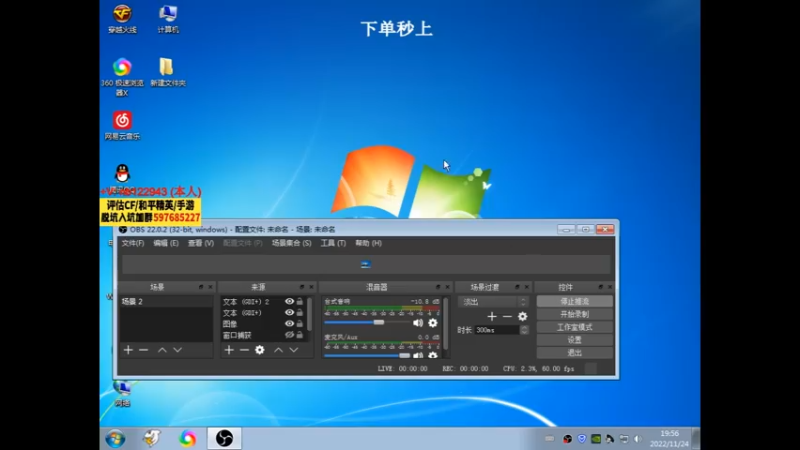Open OBS 设置 settings button
Image resolution: width=800 pixels, height=450 pixels.
click(x=574, y=340)
